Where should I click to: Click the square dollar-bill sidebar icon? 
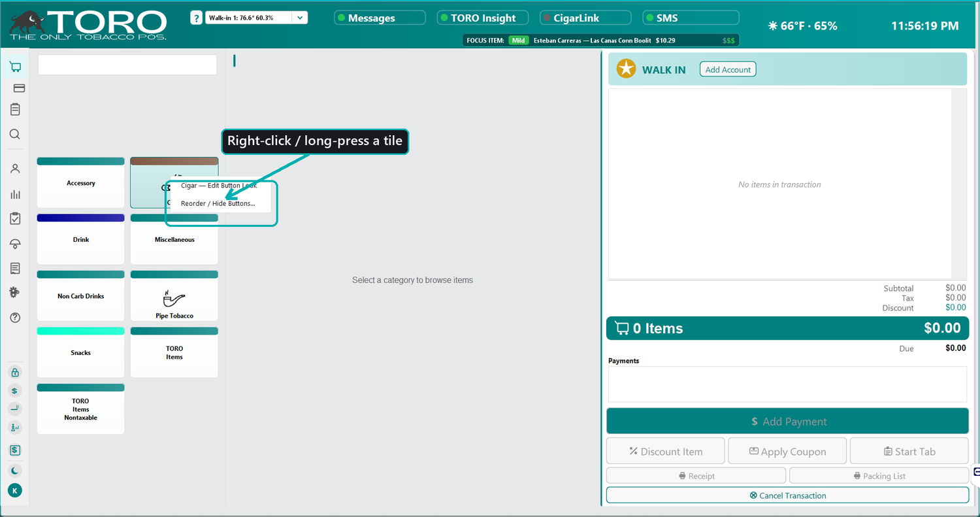(15, 450)
